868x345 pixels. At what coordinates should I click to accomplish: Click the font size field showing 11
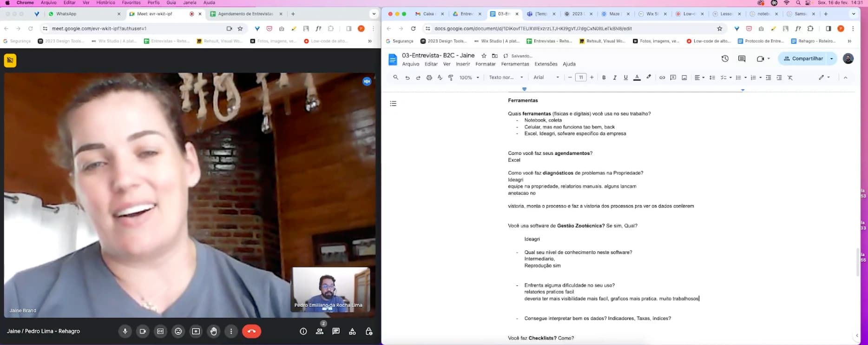pyautogui.click(x=581, y=78)
